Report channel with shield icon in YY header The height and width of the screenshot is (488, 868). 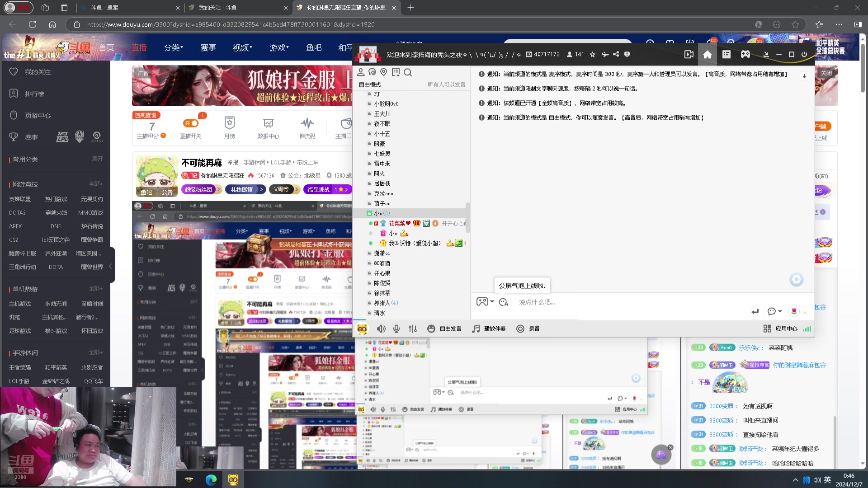pos(627,54)
